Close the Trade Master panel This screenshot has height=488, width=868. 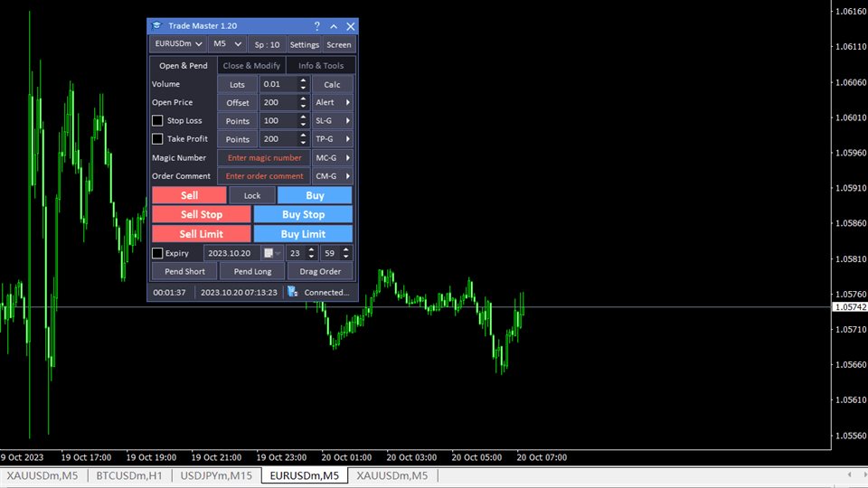351,26
